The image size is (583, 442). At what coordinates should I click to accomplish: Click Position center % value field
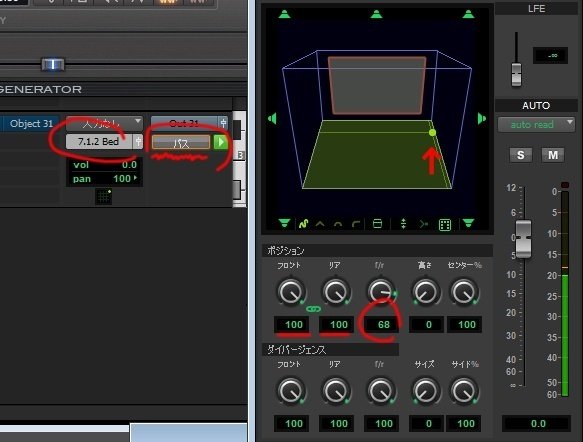tap(464, 325)
